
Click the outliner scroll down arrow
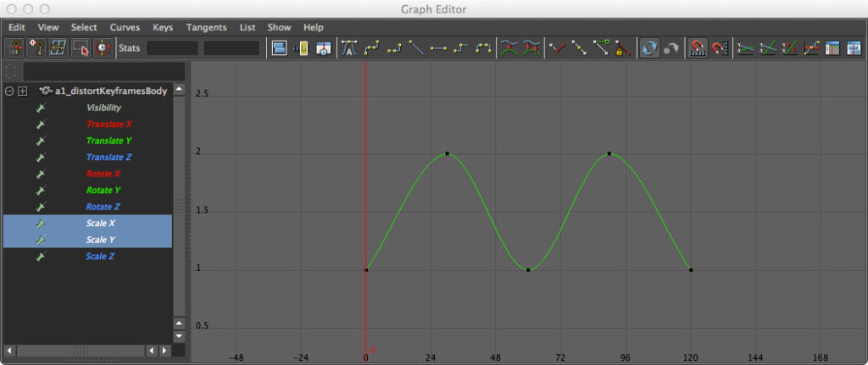179,337
